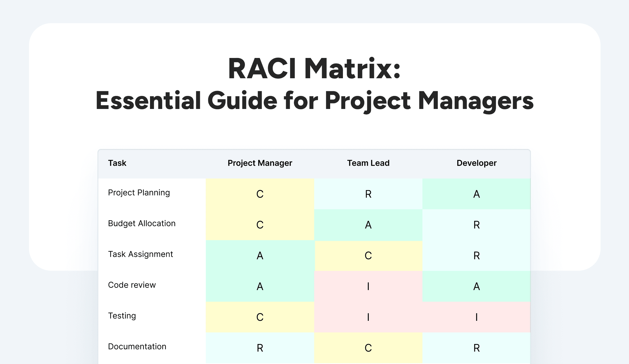Click the 'RACI Matrix:' title heading

(x=314, y=69)
